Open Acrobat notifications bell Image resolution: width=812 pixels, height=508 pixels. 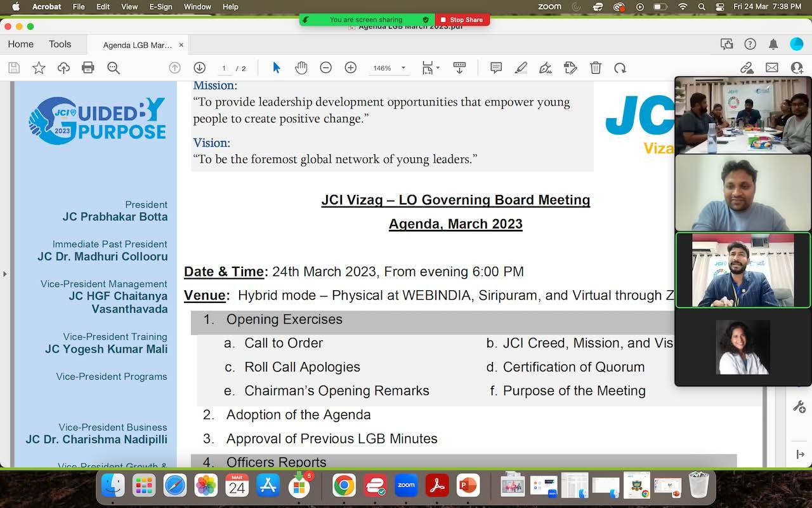[x=773, y=44]
